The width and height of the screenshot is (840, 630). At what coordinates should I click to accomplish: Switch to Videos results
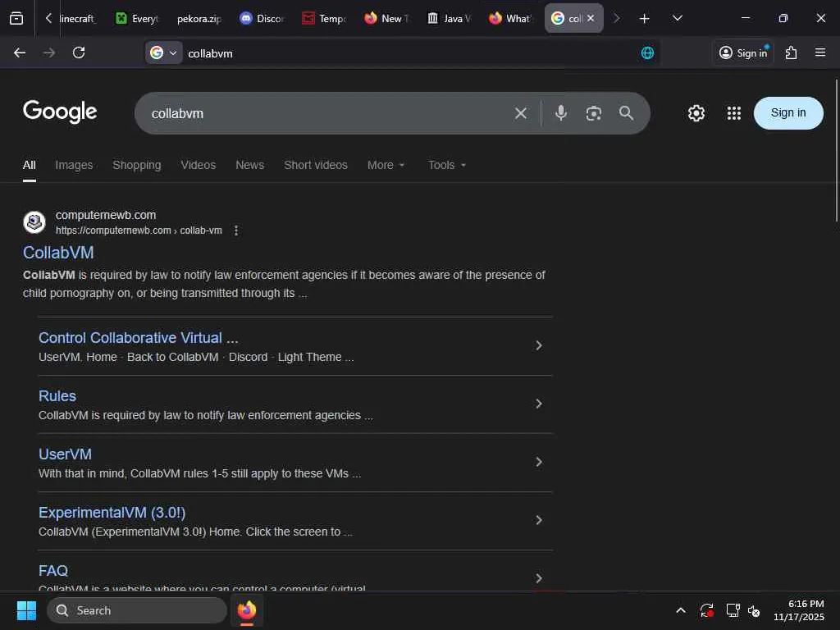pos(199,165)
